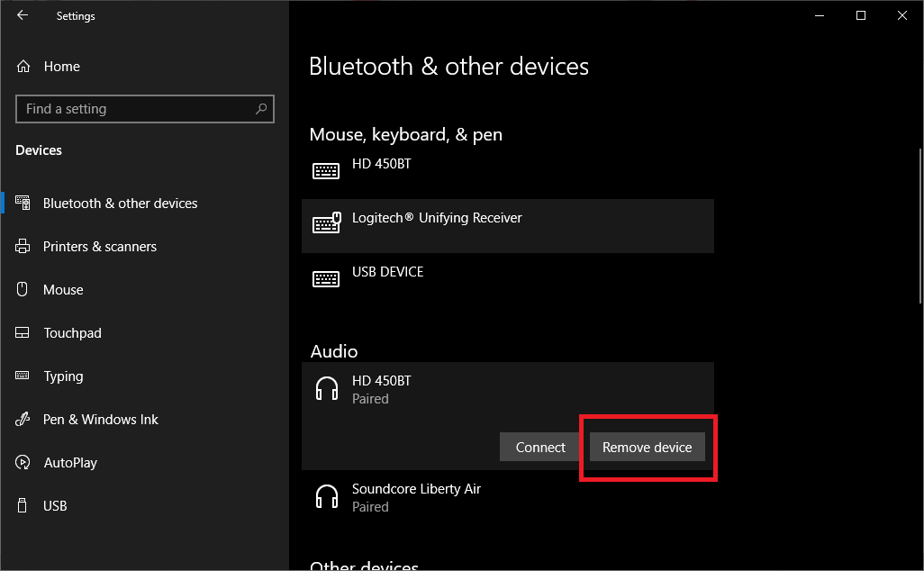This screenshot has height=571, width=924.
Task: Minimize the Settings window
Action: coord(820,15)
